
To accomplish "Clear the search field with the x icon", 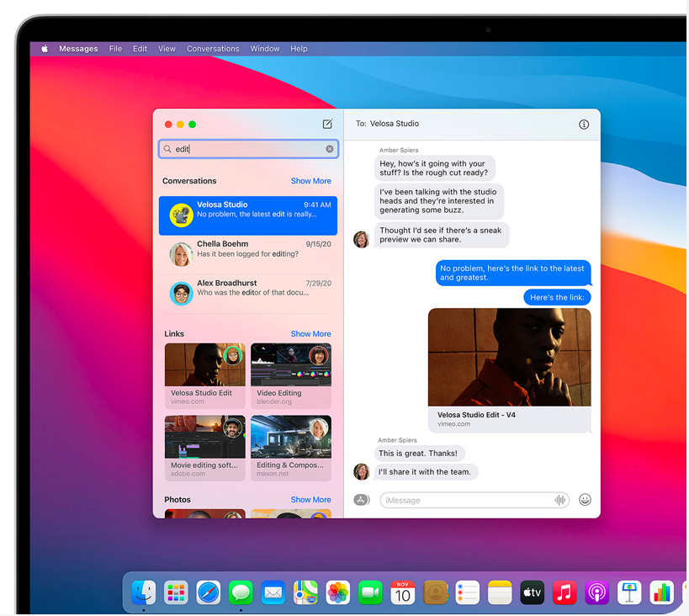I will 330,149.
